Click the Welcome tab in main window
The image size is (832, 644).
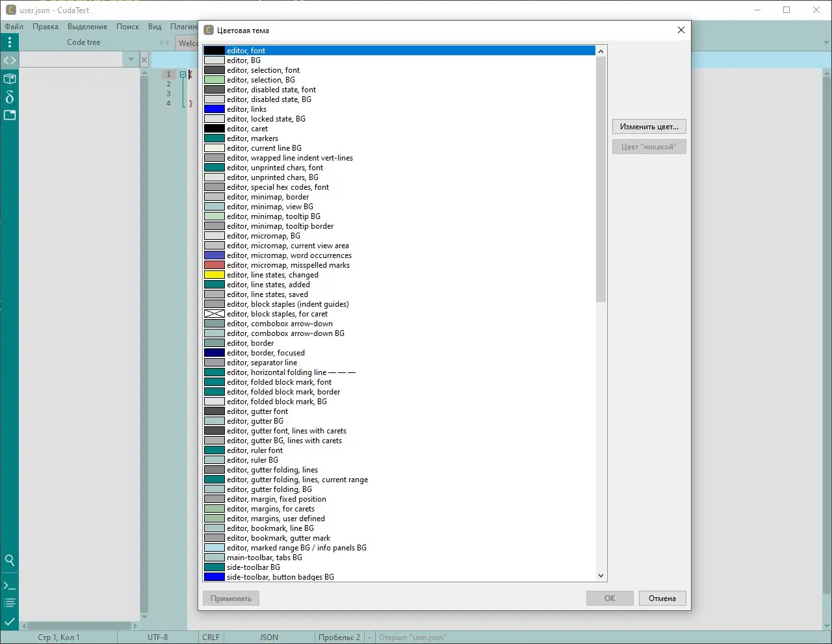(187, 43)
